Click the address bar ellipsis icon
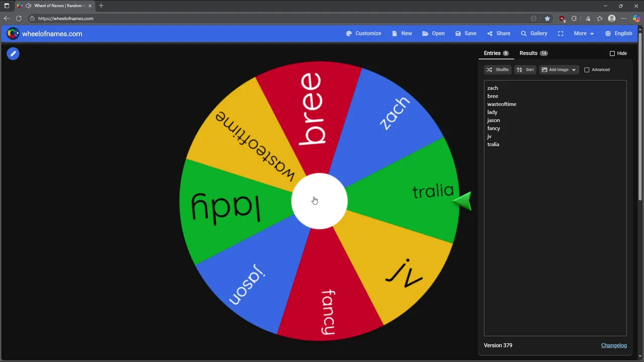 pos(534,19)
